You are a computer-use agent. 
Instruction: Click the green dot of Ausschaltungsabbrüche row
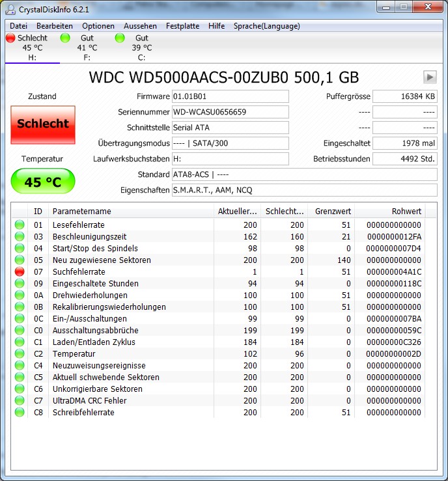pyautogui.click(x=20, y=330)
